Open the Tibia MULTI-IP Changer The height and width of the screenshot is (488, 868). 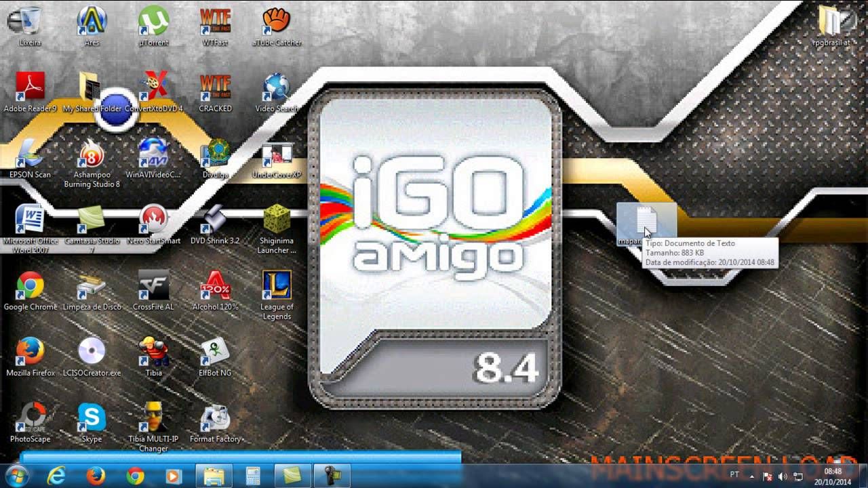(x=153, y=420)
